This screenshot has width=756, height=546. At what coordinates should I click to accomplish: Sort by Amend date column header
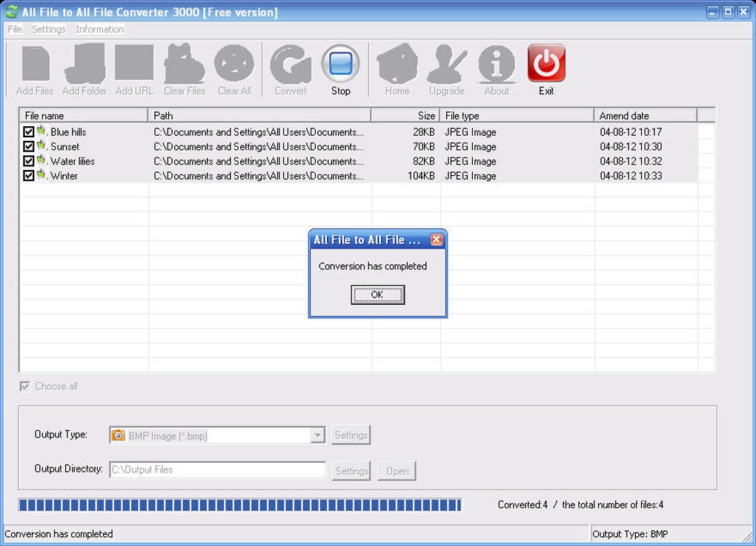(x=646, y=116)
